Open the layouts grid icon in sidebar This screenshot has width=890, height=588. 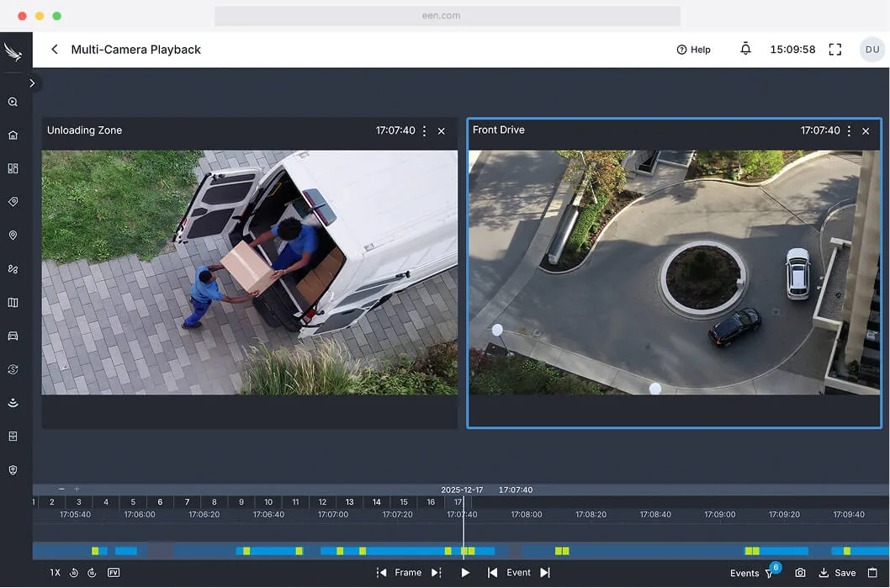click(x=13, y=168)
